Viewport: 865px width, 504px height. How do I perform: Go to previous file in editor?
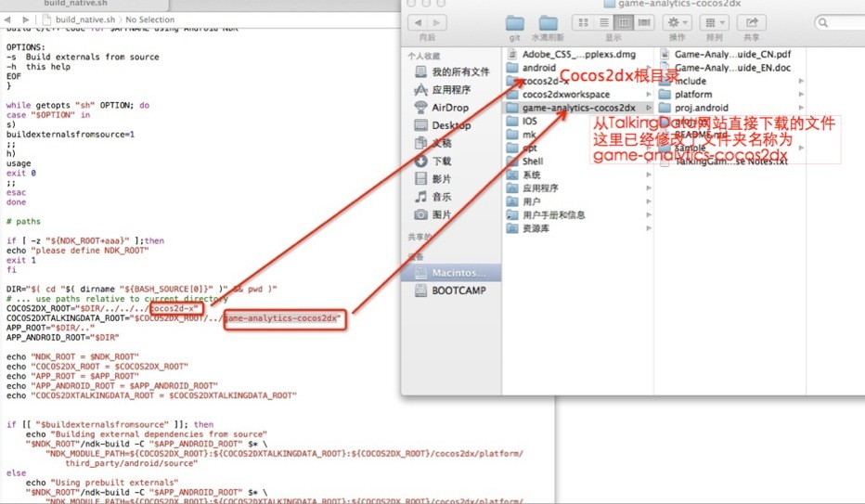point(7,19)
